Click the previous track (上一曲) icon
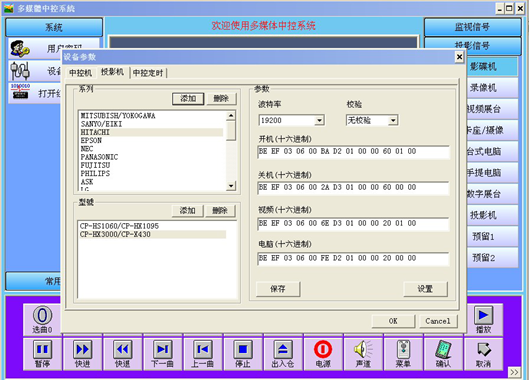Viewport: 529px width, 380px height. tap(203, 350)
